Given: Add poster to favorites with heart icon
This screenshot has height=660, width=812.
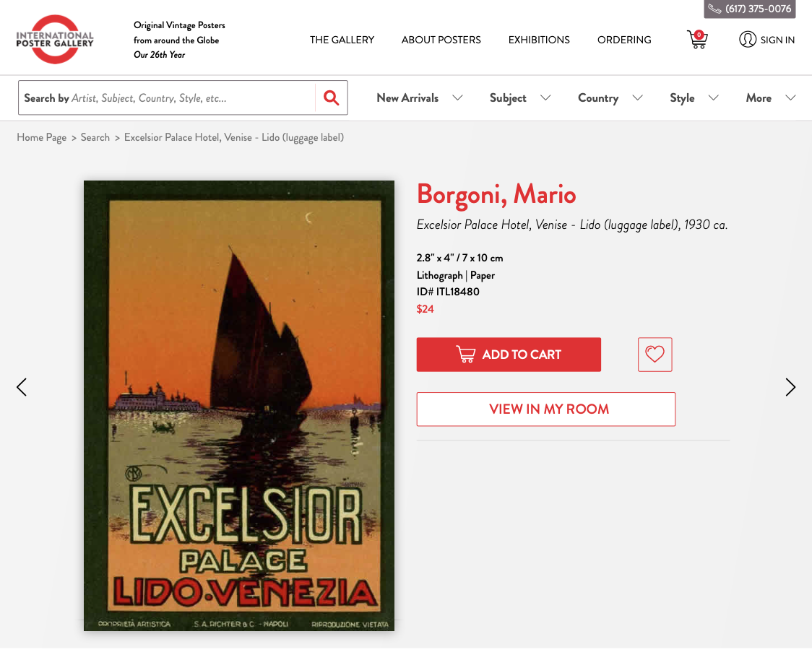Looking at the screenshot, I should coord(655,354).
